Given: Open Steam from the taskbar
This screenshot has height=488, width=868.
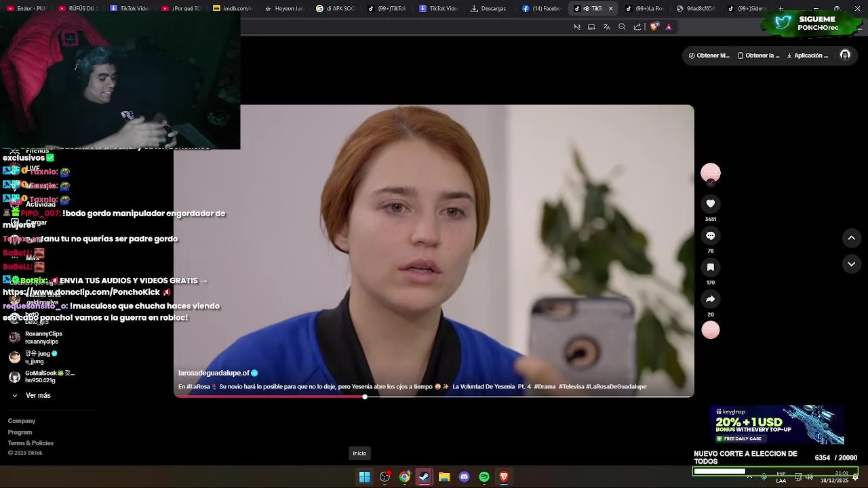Looking at the screenshot, I should (424, 477).
